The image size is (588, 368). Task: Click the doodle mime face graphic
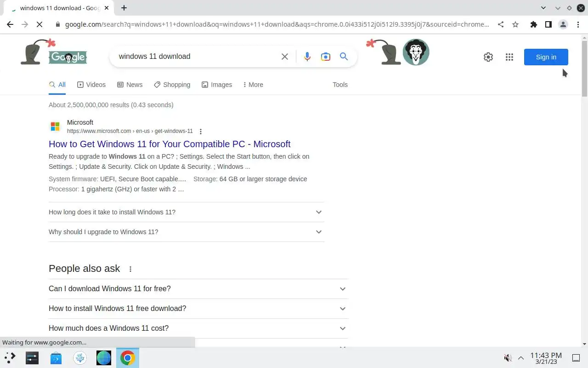tap(416, 52)
